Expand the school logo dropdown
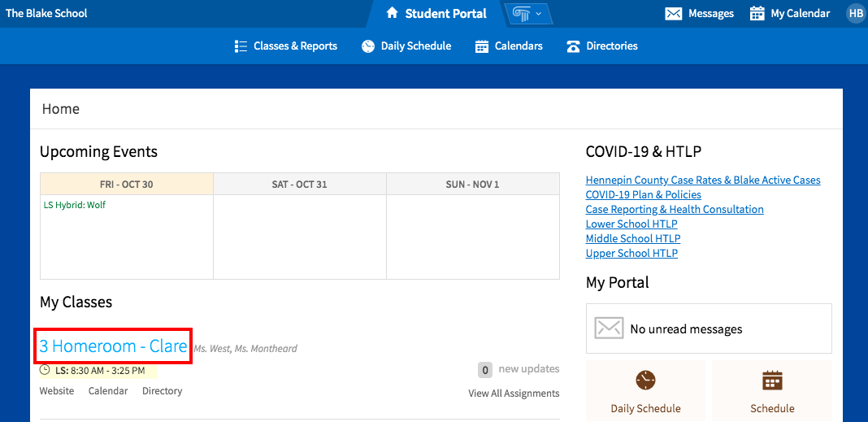The width and height of the screenshot is (868, 422). (527, 14)
